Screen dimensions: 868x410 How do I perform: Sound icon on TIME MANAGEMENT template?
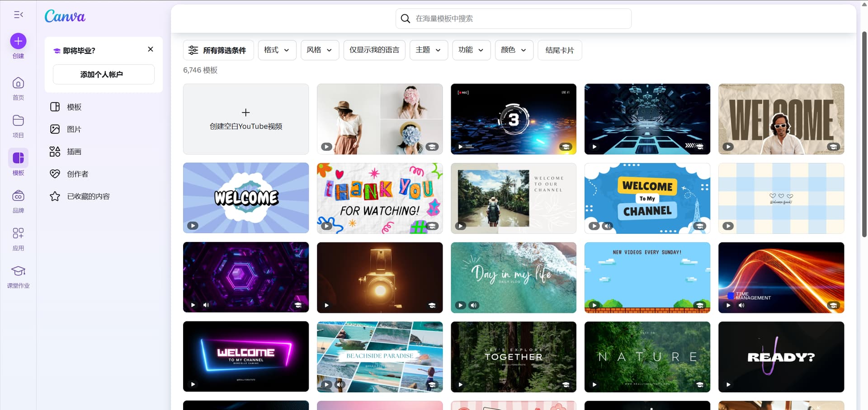pos(741,305)
